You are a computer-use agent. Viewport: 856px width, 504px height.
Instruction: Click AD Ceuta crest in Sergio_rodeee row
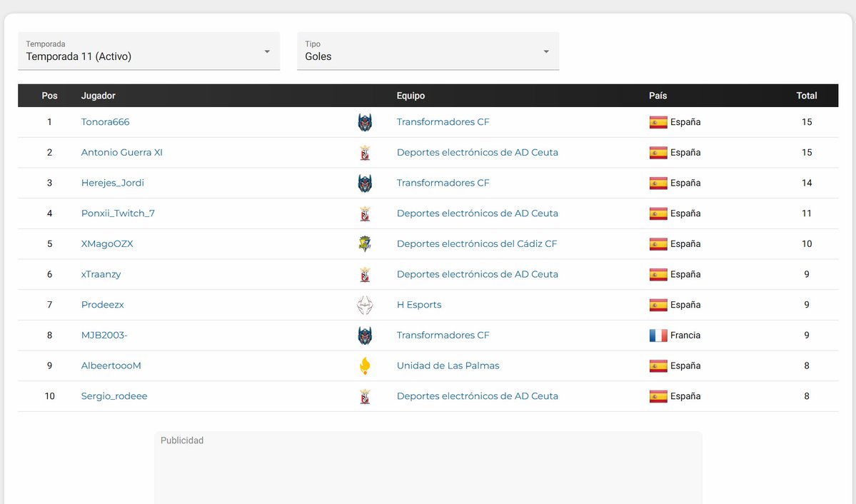pyautogui.click(x=365, y=396)
